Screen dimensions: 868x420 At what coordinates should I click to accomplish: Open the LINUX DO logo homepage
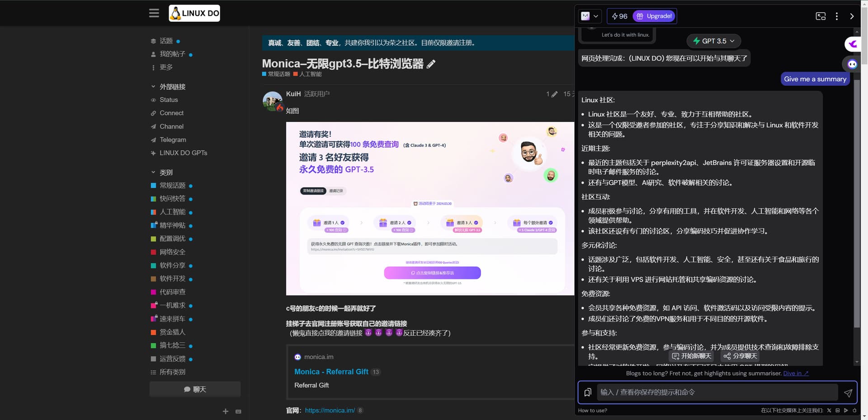(x=194, y=13)
